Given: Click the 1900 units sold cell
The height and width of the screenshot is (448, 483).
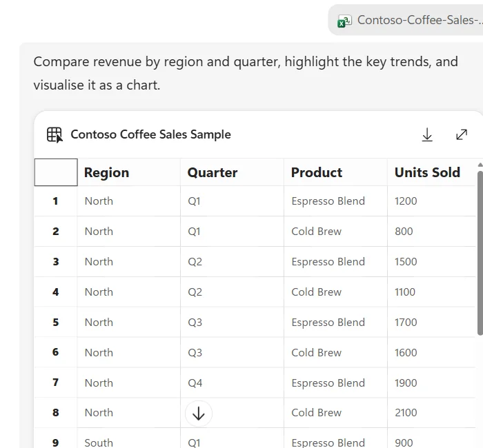Looking at the screenshot, I should click(x=431, y=383).
